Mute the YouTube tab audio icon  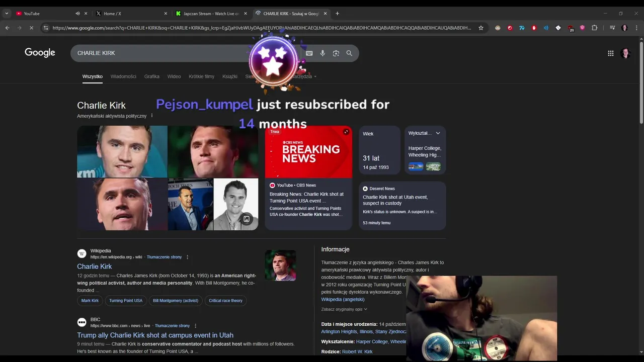tap(78, 14)
